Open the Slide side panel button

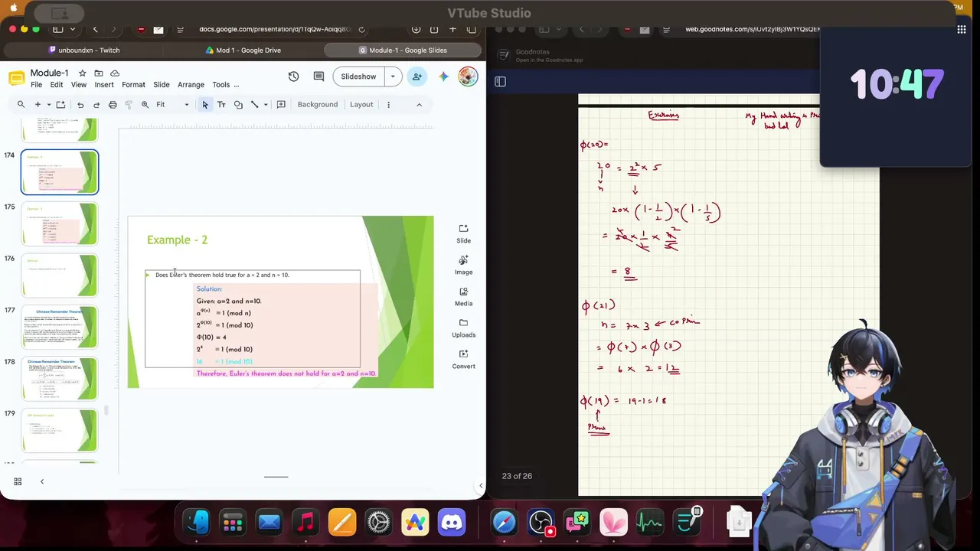click(x=463, y=233)
